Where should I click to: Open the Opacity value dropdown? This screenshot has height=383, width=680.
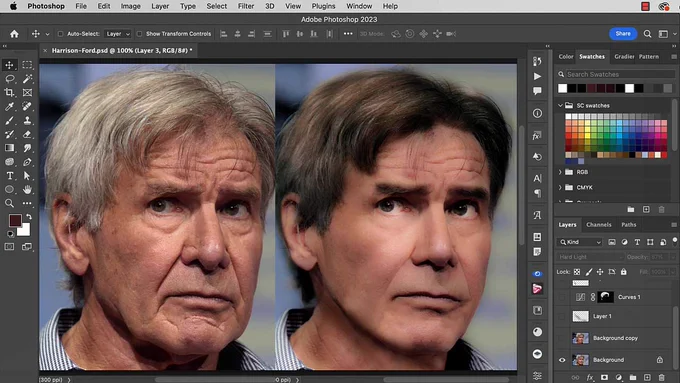[x=673, y=257]
